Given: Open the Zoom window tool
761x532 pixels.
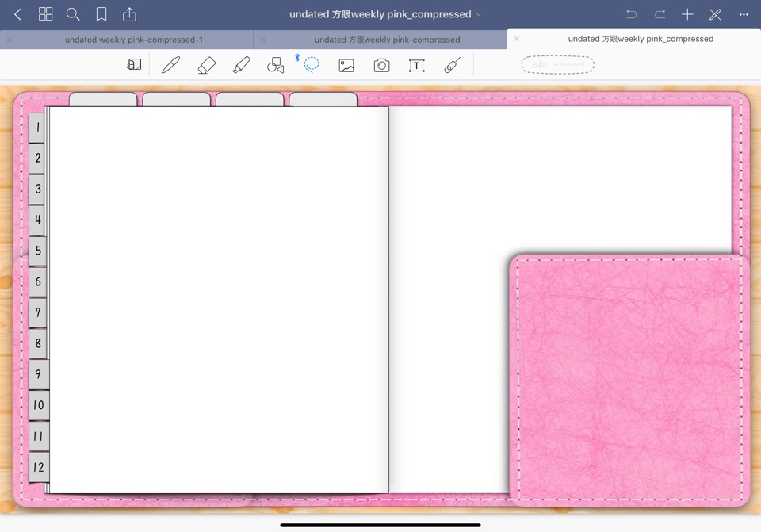Looking at the screenshot, I should tap(134, 64).
